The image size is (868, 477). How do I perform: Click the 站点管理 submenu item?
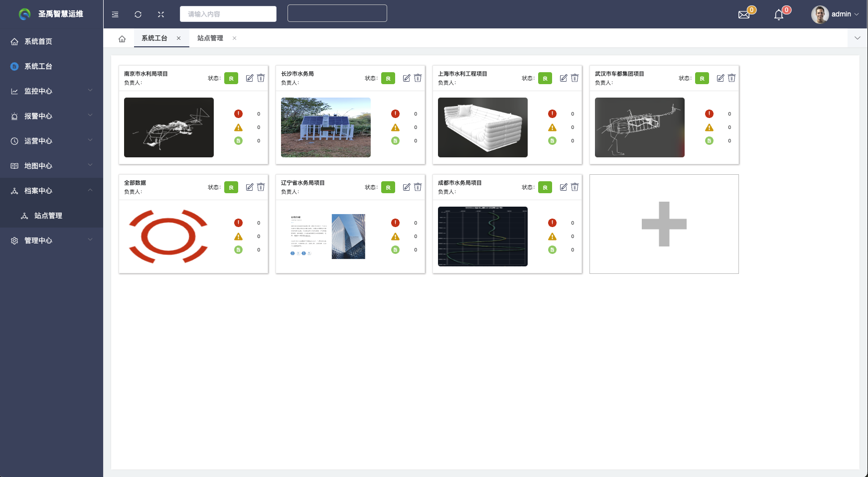click(x=48, y=216)
